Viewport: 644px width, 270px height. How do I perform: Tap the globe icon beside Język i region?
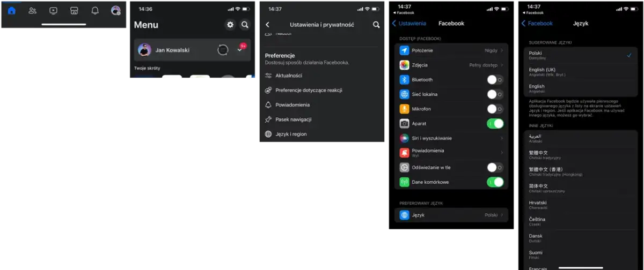pyautogui.click(x=268, y=134)
